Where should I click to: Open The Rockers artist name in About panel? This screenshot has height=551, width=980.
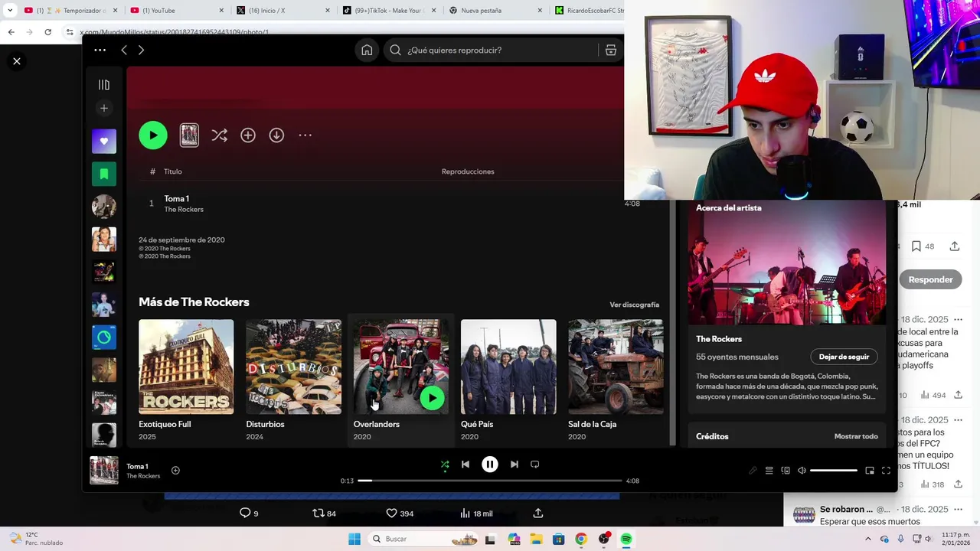pos(719,339)
